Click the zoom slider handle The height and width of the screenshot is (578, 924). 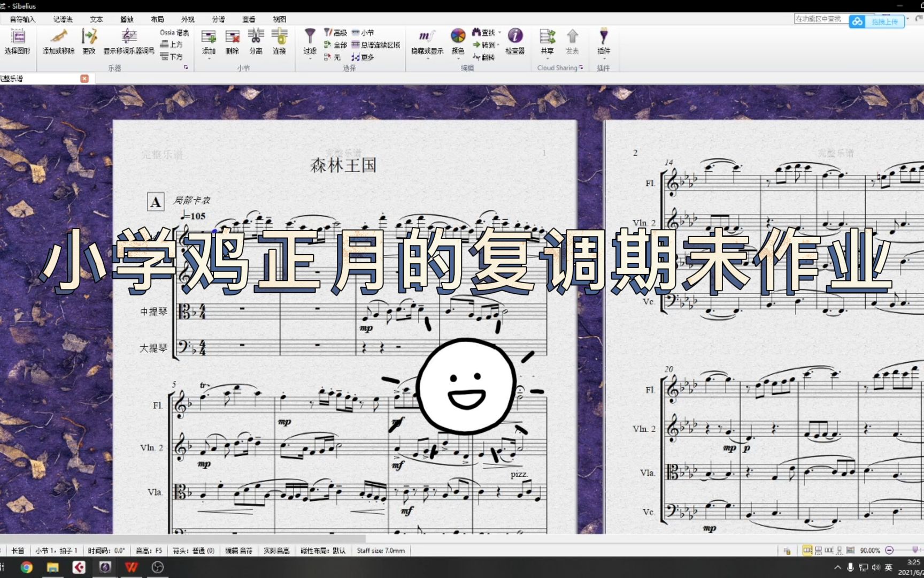(915, 550)
